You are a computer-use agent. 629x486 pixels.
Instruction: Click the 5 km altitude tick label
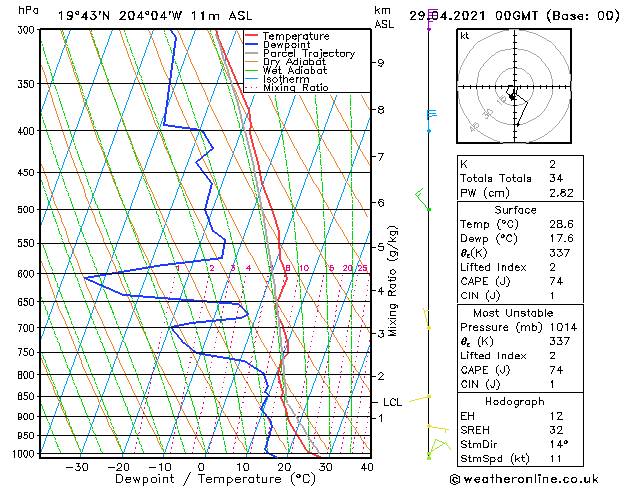[381, 247]
